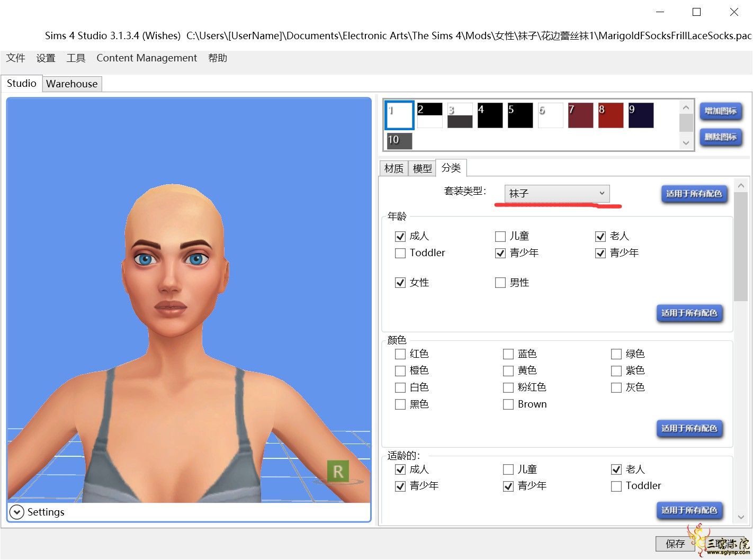The image size is (753, 560).
Task: Check the Brown color checkbox
Action: tap(508, 405)
